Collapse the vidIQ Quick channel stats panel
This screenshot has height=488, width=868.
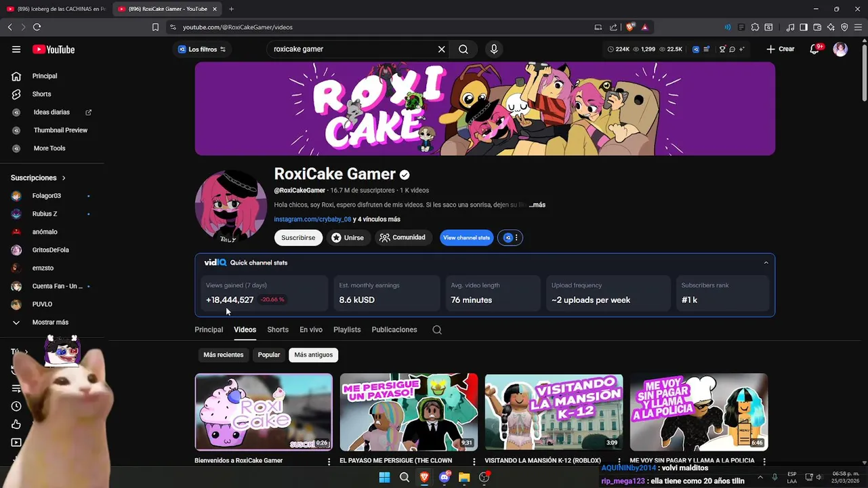(766, 263)
